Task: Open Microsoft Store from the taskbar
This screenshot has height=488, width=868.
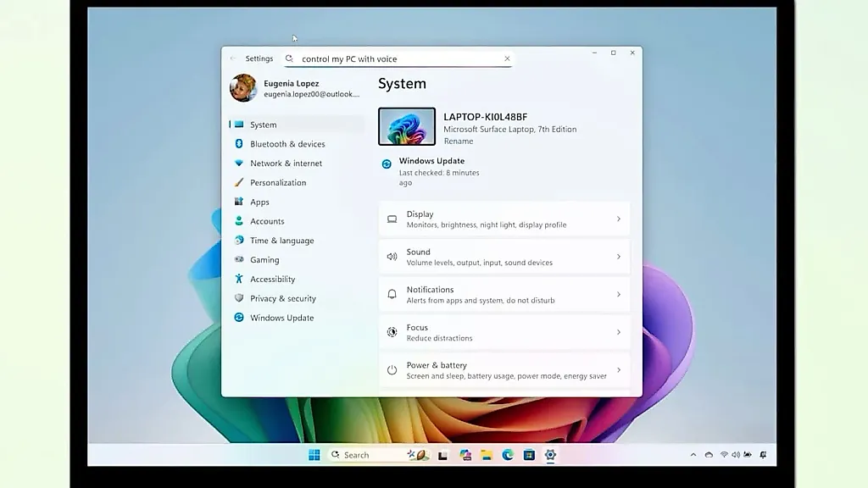Action: pos(529,455)
